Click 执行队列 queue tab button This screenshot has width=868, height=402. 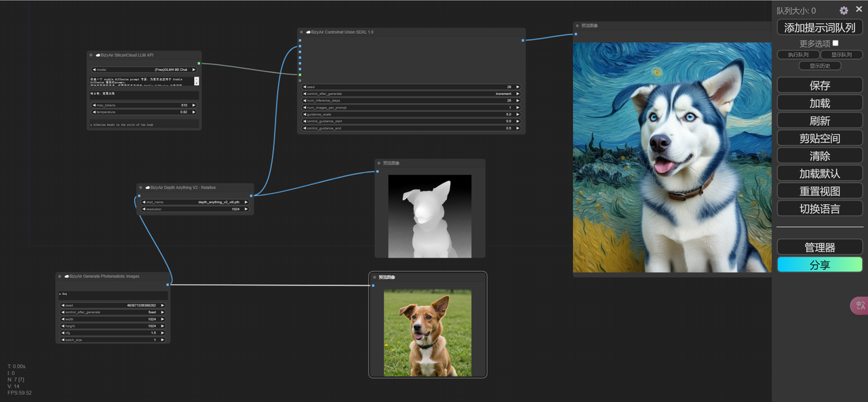798,55
